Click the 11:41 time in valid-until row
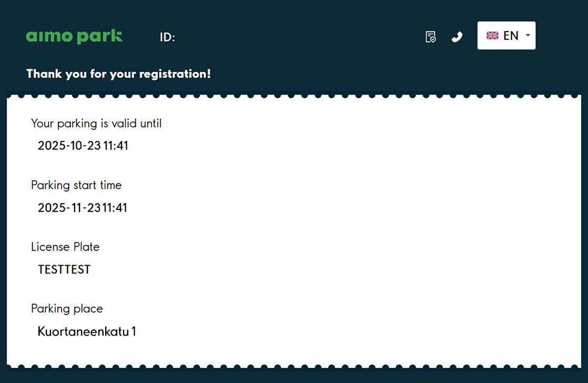The image size is (588, 383). [x=116, y=146]
